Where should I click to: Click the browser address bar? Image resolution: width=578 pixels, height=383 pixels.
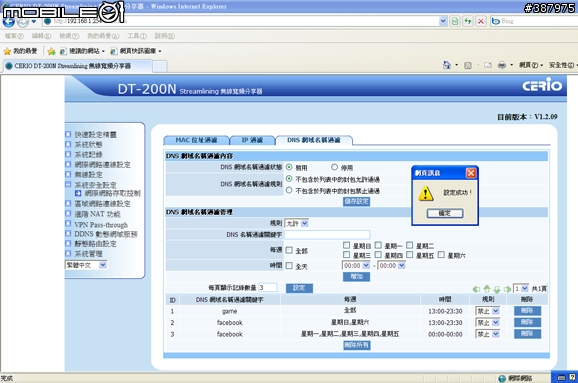pos(241,21)
